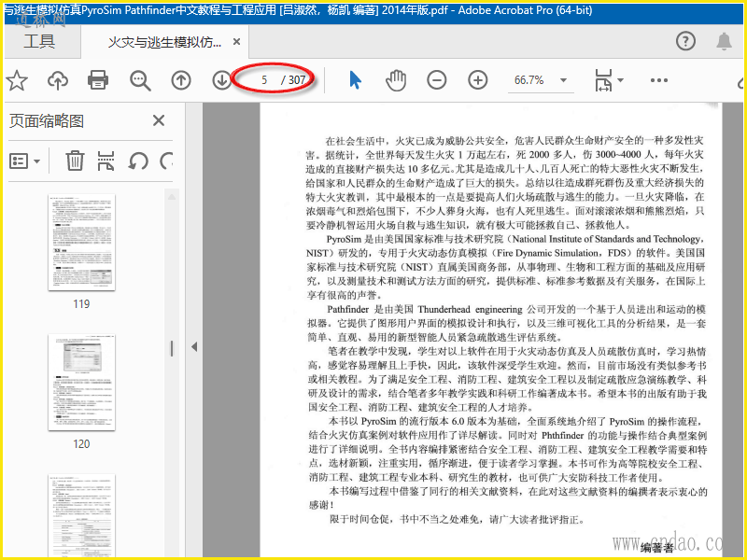
Task: Open the notifications bell
Action: (725, 41)
